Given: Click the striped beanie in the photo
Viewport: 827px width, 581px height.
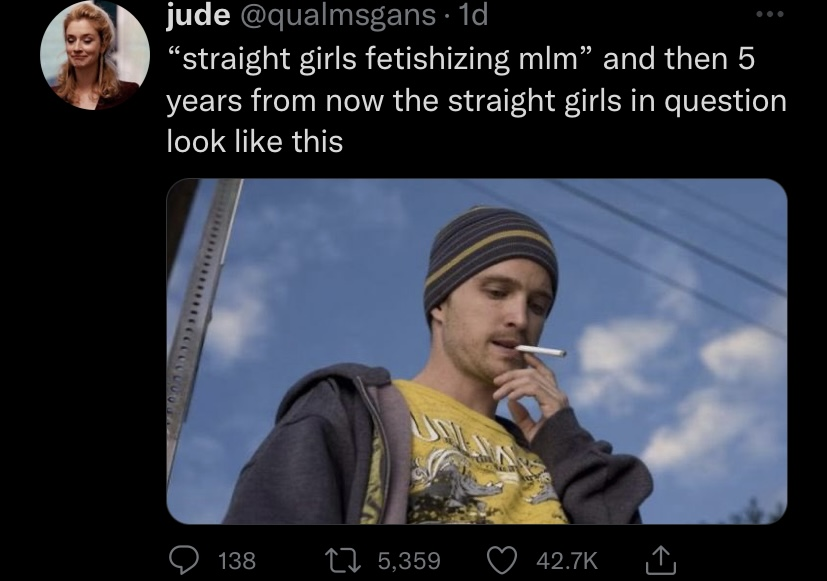Looking at the screenshot, I should (x=489, y=254).
